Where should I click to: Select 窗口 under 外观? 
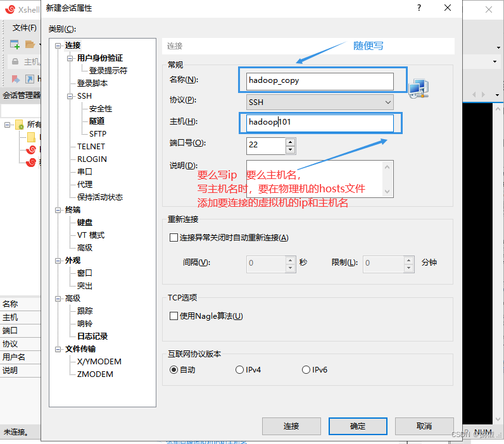coord(85,273)
